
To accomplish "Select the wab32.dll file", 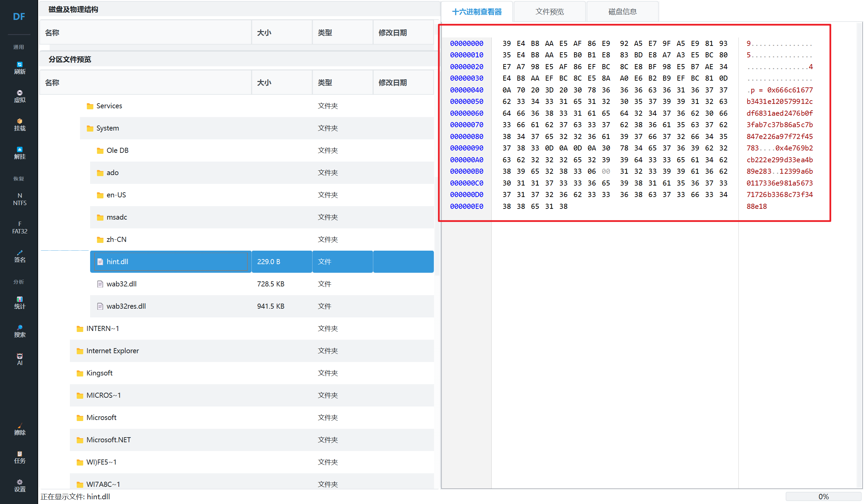I will point(122,284).
